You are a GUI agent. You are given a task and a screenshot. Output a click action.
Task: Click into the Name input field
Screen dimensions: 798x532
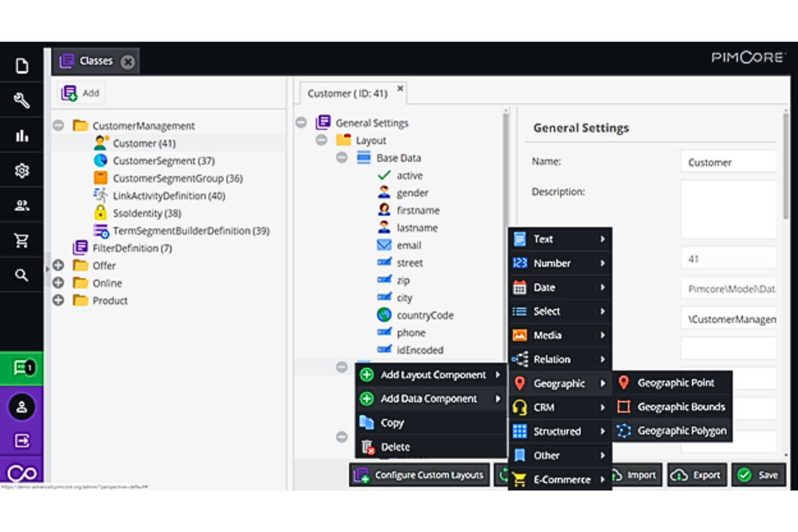click(x=727, y=162)
